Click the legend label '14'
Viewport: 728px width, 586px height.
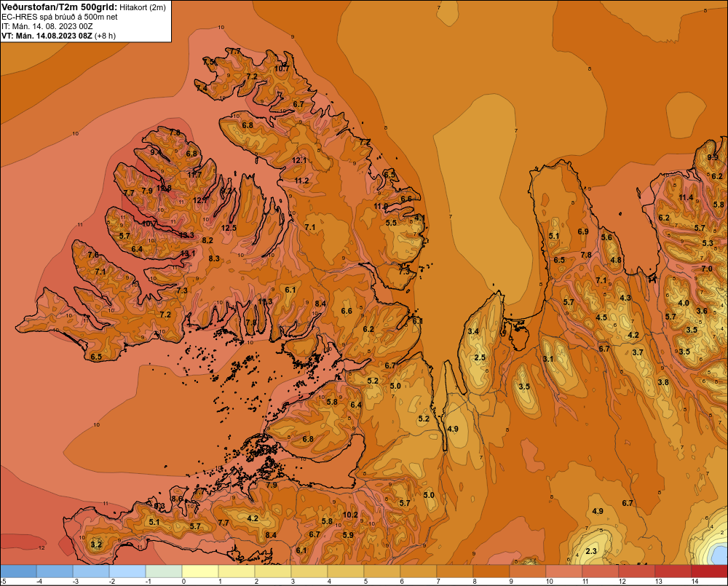(695, 582)
